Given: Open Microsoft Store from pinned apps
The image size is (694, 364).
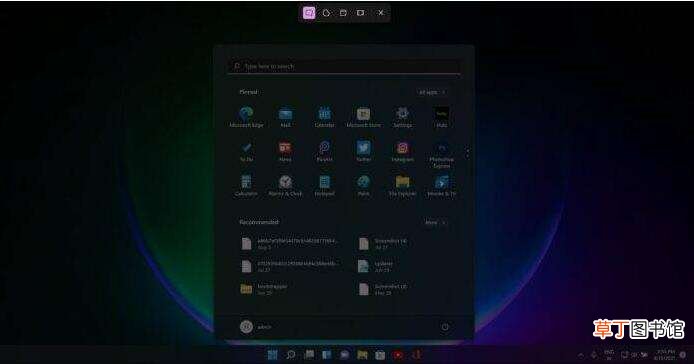Looking at the screenshot, I should [363, 117].
